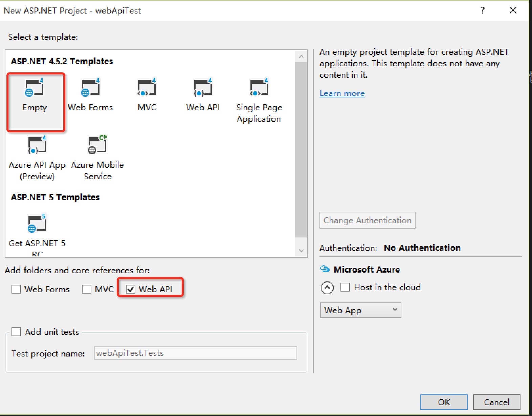Viewport: 532px width, 416px height.
Task: Choose the Web Forms template icon
Action: pyautogui.click(x=91, y=87)
